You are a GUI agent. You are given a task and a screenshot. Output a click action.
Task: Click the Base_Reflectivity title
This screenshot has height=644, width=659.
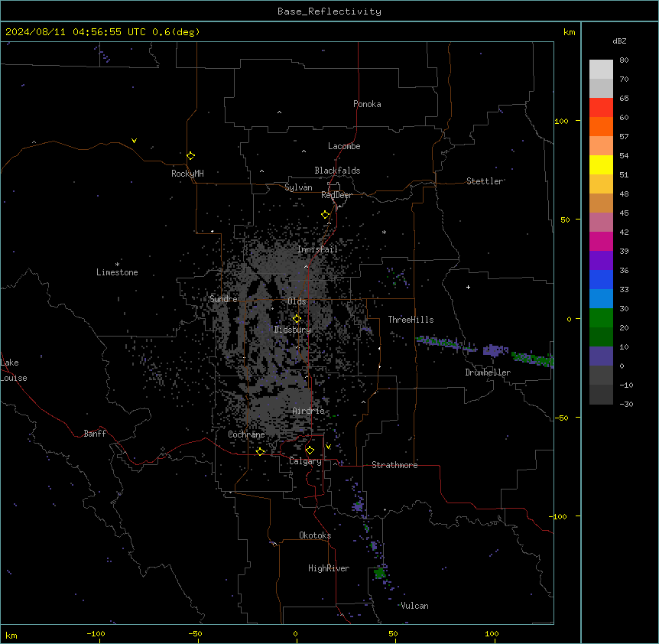click(329, 11)
